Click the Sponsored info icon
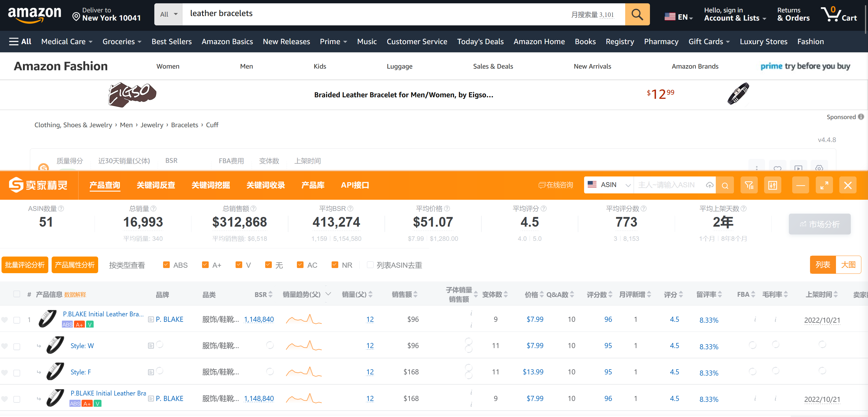 [861, 117]
